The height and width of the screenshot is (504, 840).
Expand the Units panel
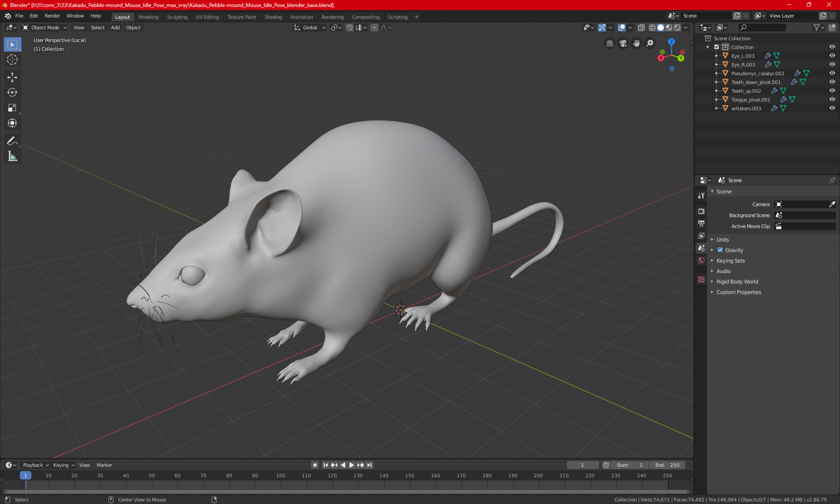(x=723, y=240)
